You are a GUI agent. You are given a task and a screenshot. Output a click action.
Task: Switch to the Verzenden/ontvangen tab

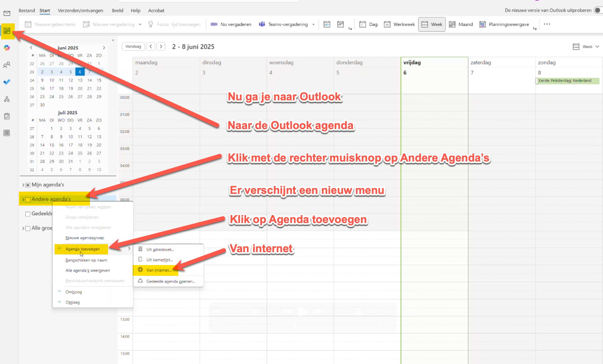tap(80, 10)
